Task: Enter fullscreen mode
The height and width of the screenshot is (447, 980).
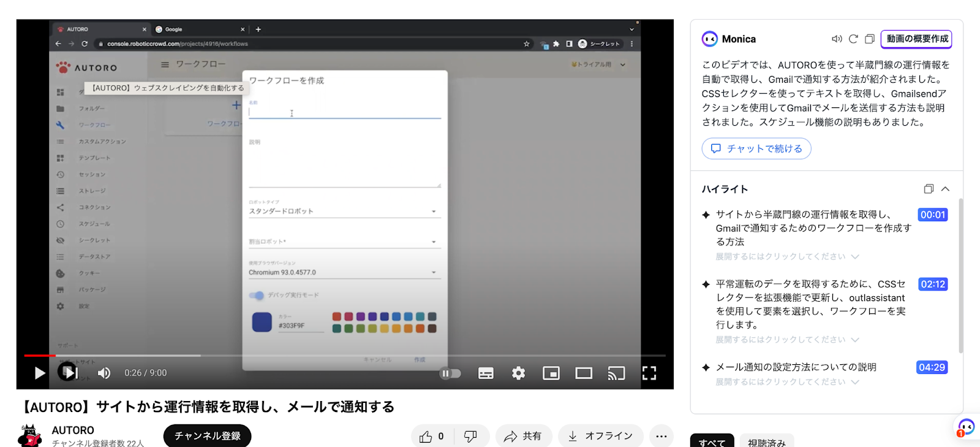Action: [649, 373]
